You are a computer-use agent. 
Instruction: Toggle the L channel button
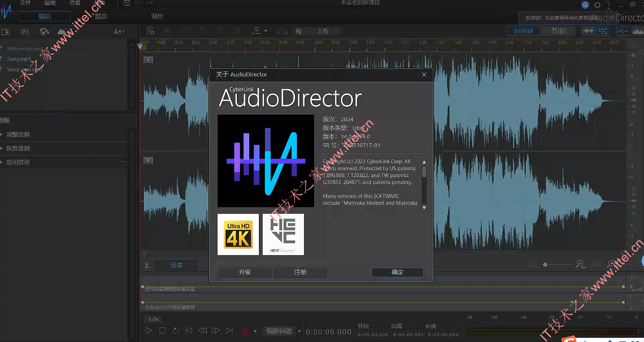pyautogui.click(x=148, y=60)
